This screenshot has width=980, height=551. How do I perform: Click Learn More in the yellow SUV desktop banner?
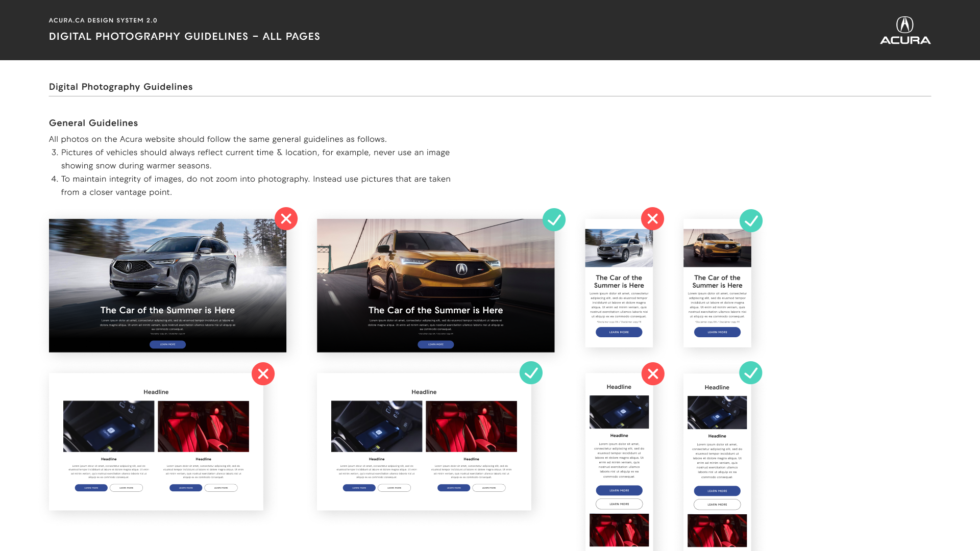[x=435, y=344]
